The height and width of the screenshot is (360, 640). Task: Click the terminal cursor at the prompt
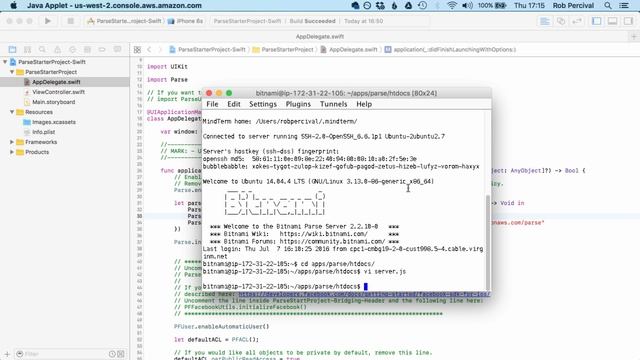366,287
